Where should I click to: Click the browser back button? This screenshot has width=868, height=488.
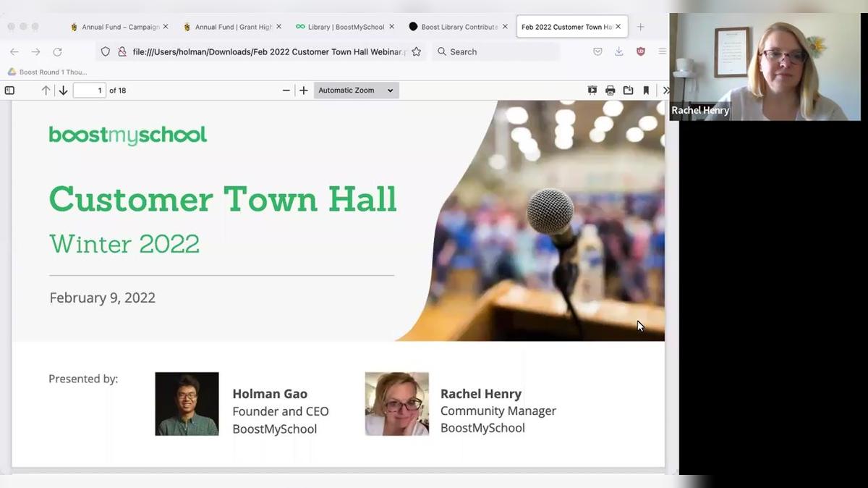(14, 51)
